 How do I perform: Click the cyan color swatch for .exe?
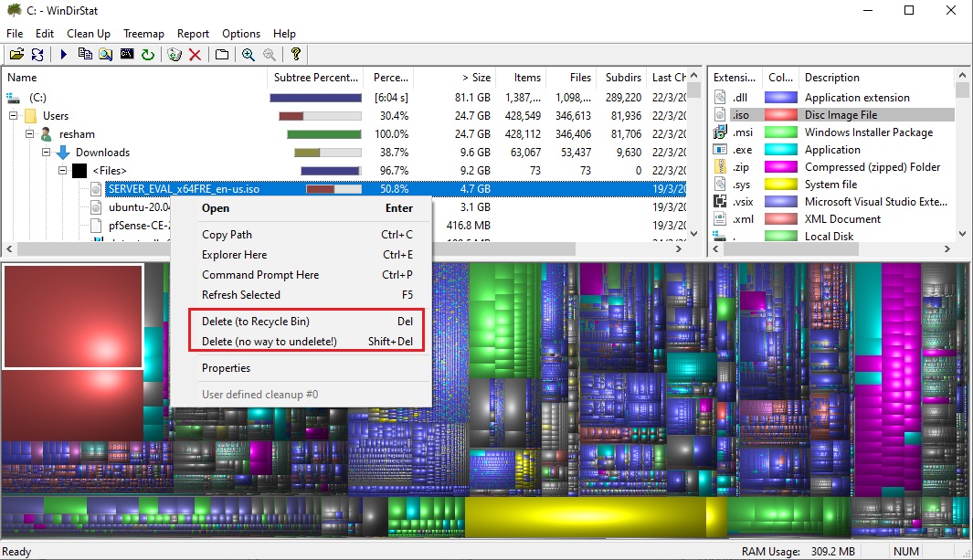point(780,150)
